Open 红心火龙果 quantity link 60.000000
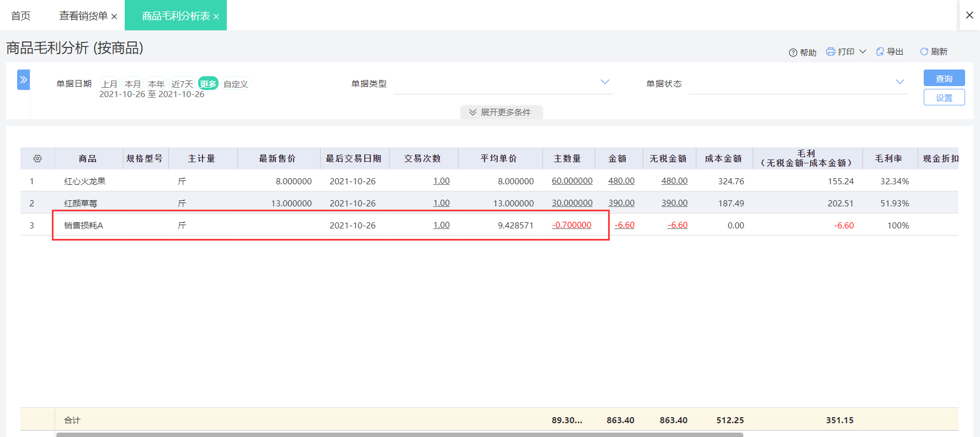The height and width of the screenshot is (437, 980). click(572, 181)
